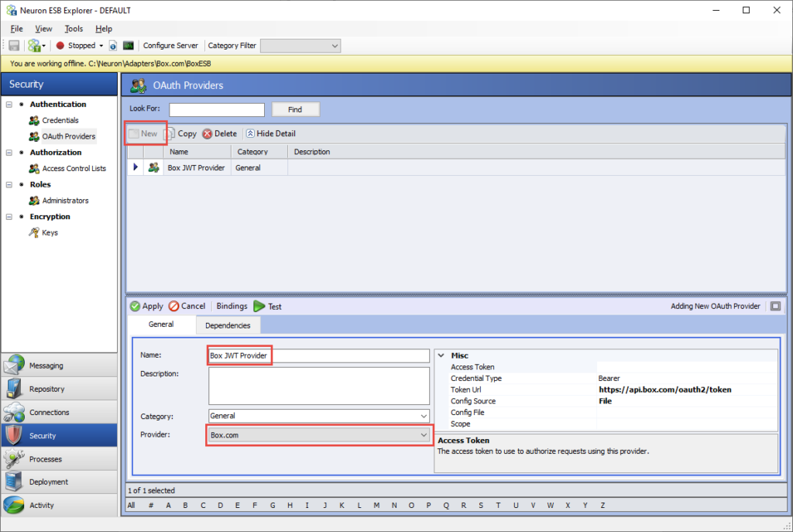
Task: Open the Category Filter dropdown in the toolbar
Action: click(x=300, y=46)
